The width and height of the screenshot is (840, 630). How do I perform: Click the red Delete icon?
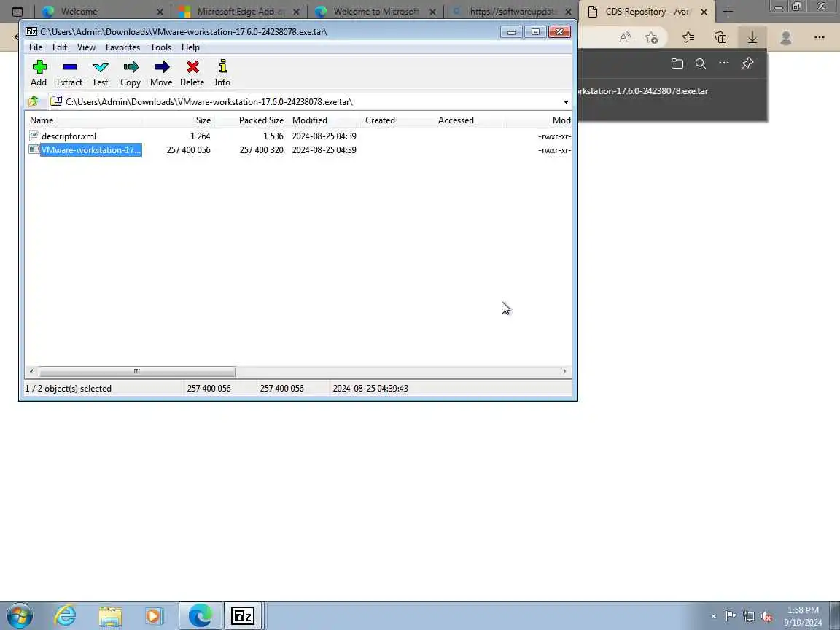pyautogui.click(x=192, y=67)
